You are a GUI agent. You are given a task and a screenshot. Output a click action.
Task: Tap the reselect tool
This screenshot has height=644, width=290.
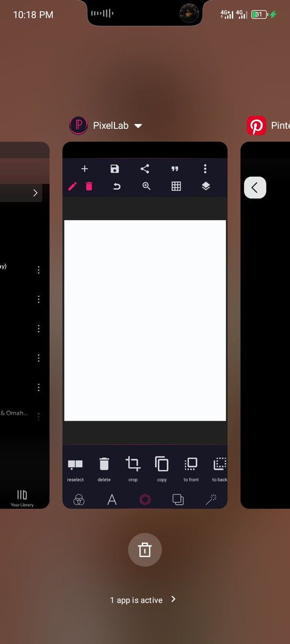tap(75, 469)
